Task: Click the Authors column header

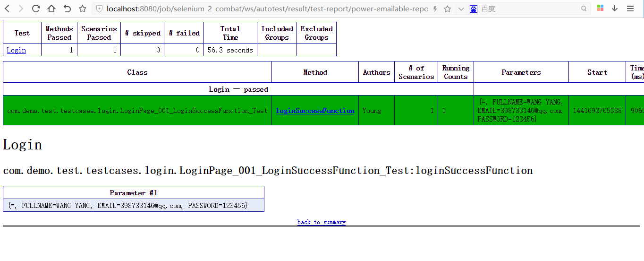Action: [377, 72]
